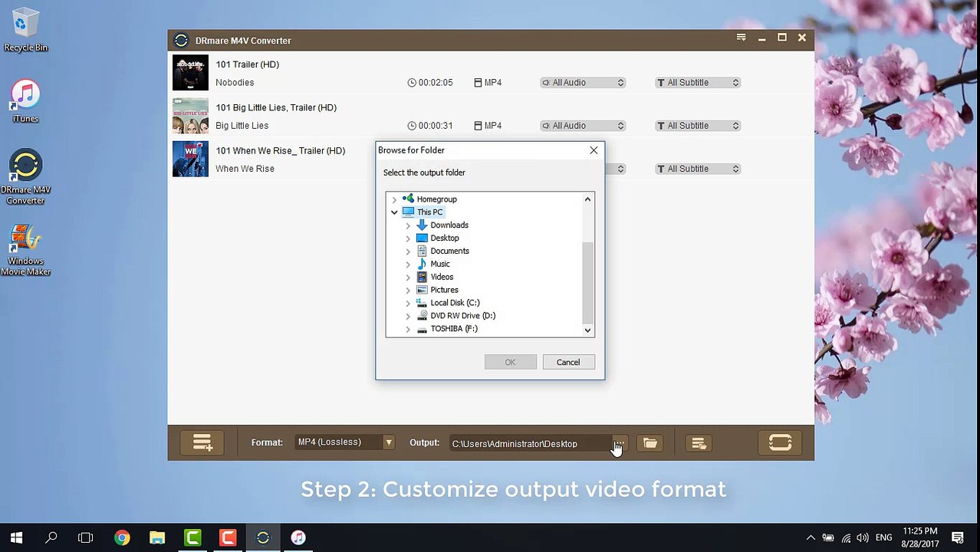Click the output path field
980x552 pixels.
[x=531, y=443]
